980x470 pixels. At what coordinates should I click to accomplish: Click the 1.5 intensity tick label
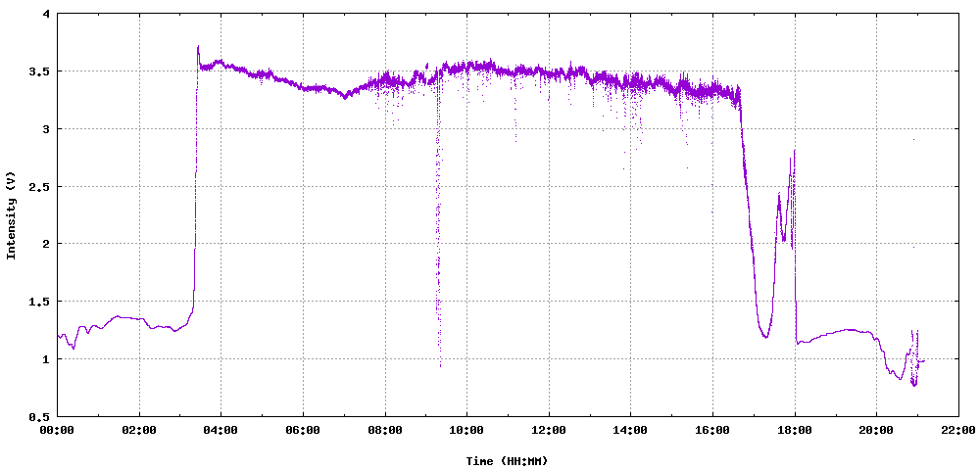[40, 302]
